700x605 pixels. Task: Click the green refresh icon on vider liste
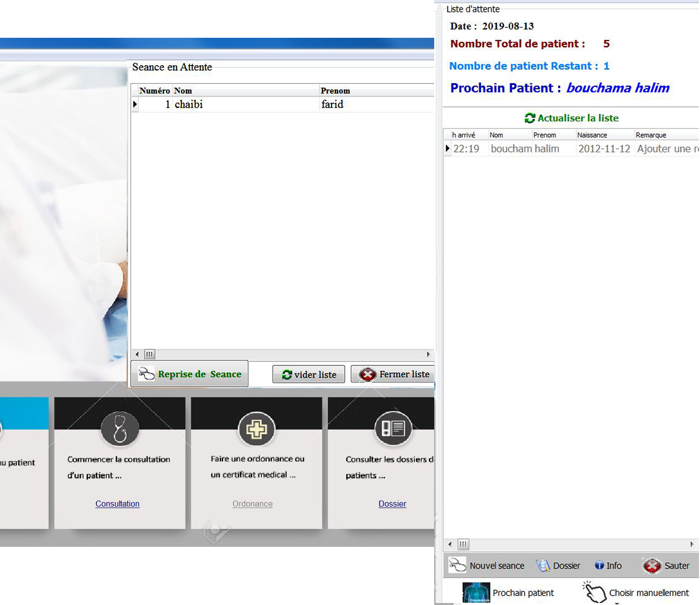pyautogui.click(x=287, y=375)
